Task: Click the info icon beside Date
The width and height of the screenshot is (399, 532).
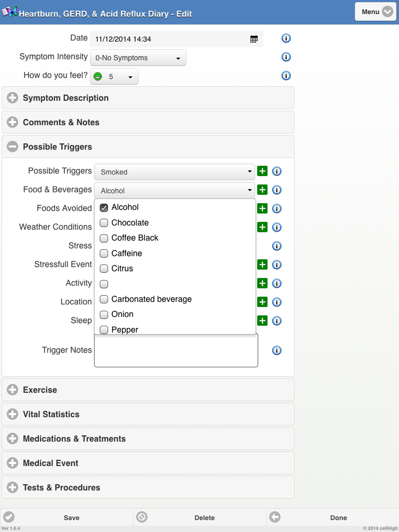Action: click(286, 38)
